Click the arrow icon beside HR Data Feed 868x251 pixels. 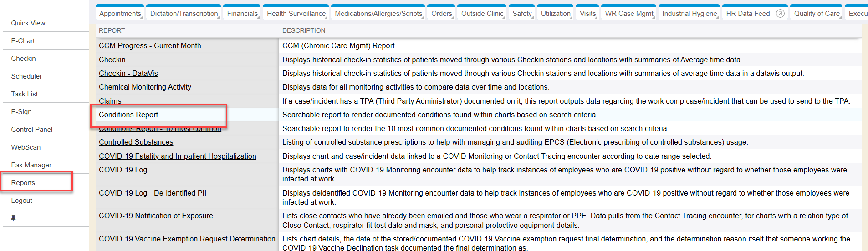coord(780,14)
